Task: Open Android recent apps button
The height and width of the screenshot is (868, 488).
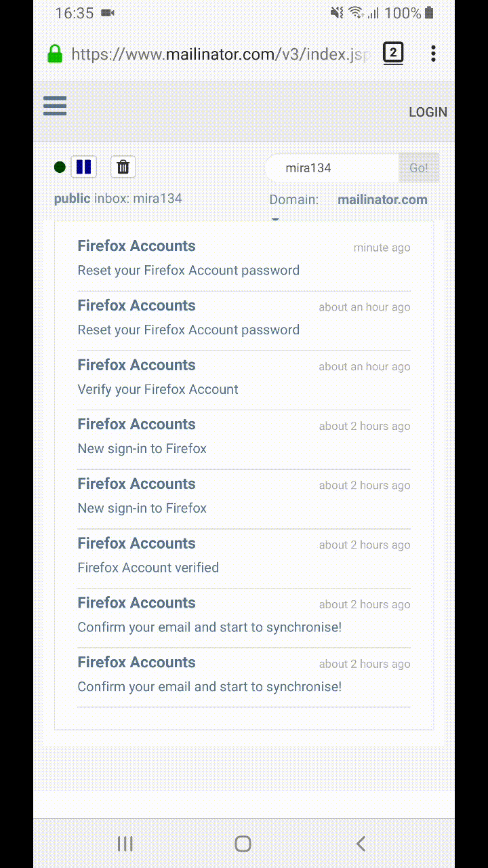Action: pos(125,844)
